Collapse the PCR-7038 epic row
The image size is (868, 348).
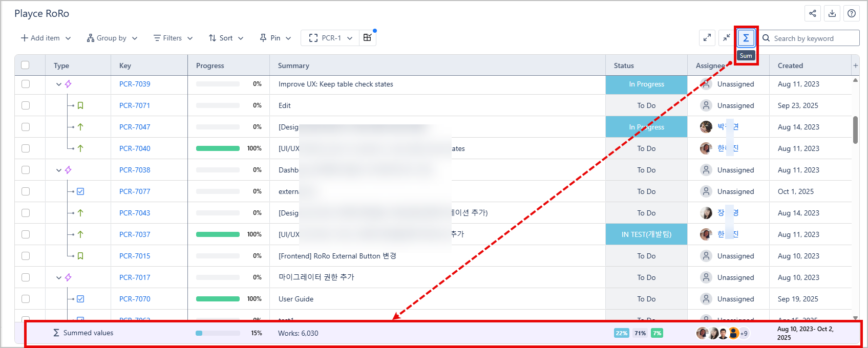(x=58, y=170)
